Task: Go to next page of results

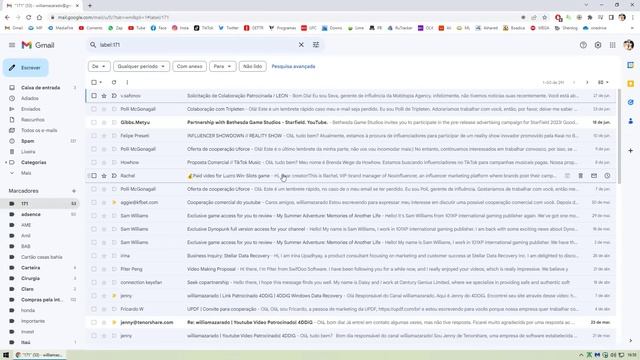Action: 587,82
